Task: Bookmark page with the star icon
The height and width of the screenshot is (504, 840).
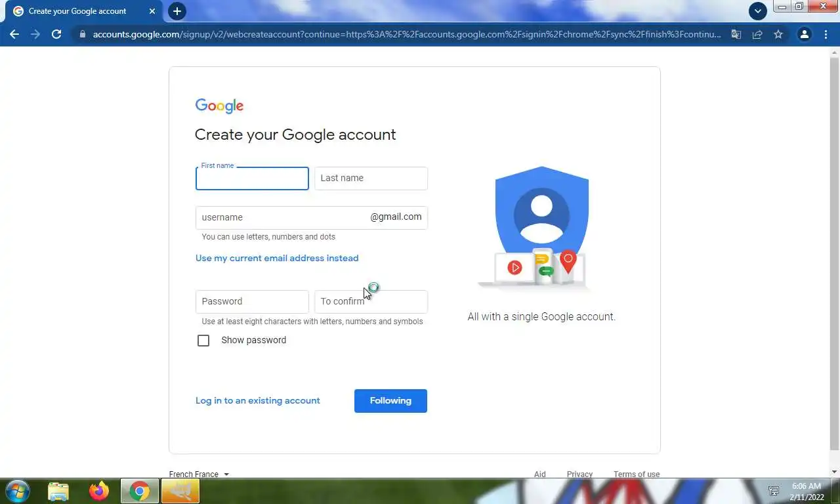Action: click(x=778, y=34)
